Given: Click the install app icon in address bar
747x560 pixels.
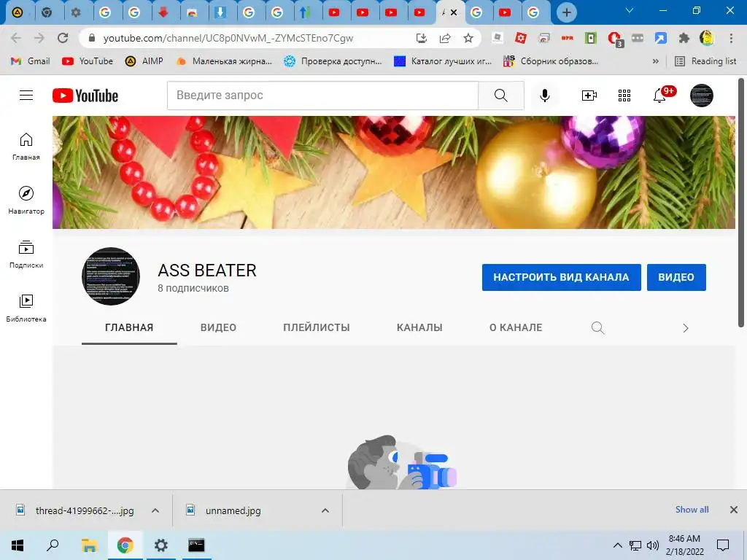Looking at the screenshot, I should 421,38.
